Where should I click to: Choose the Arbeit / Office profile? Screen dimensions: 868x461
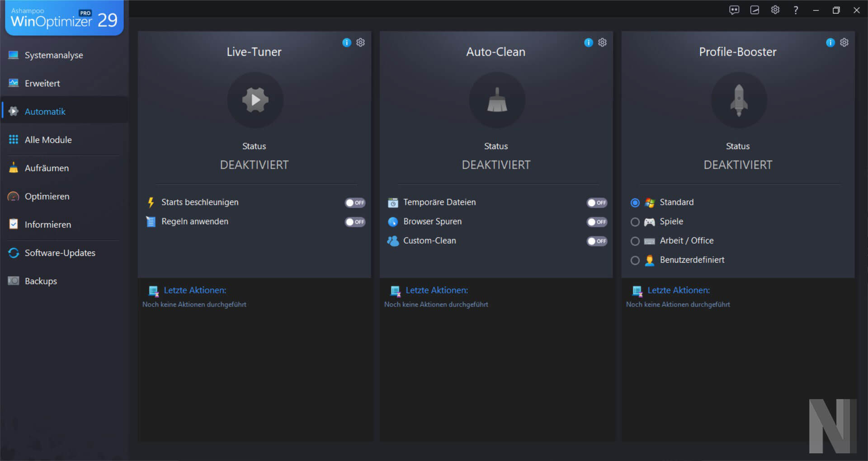point(635,241)
